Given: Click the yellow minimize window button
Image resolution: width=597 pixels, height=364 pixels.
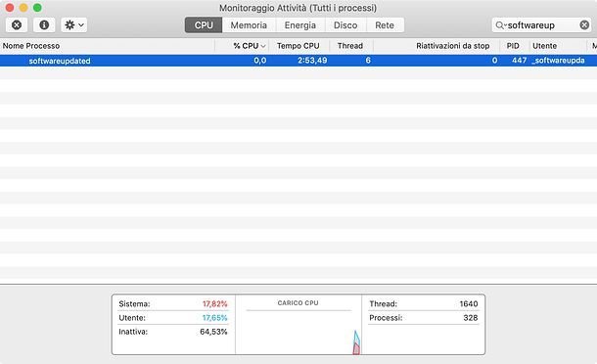Looking at the screenshot, I should pos(23,8).
